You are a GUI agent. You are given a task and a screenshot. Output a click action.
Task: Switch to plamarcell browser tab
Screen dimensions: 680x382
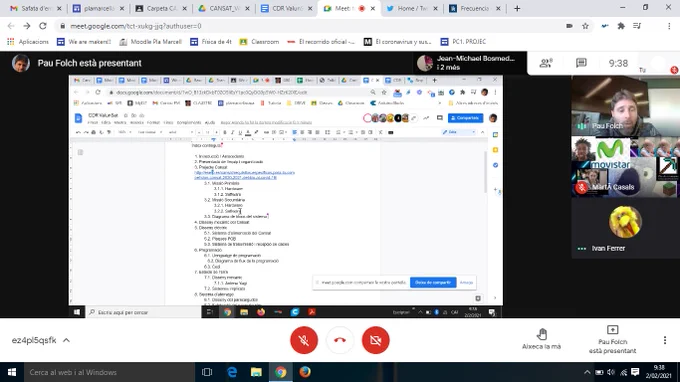pos(98,8)
